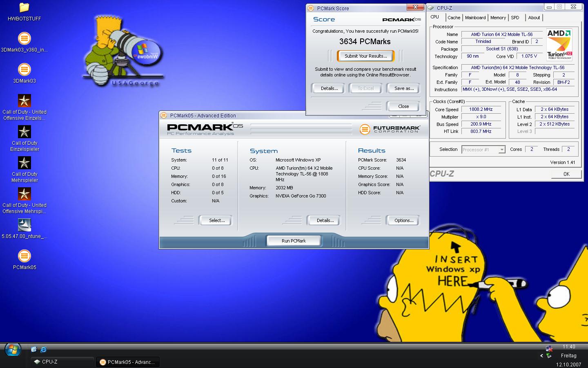Viewport: 588px width, 368px height.
Task: Click the Multiplier value x 9.0
Action: point(481,117)
